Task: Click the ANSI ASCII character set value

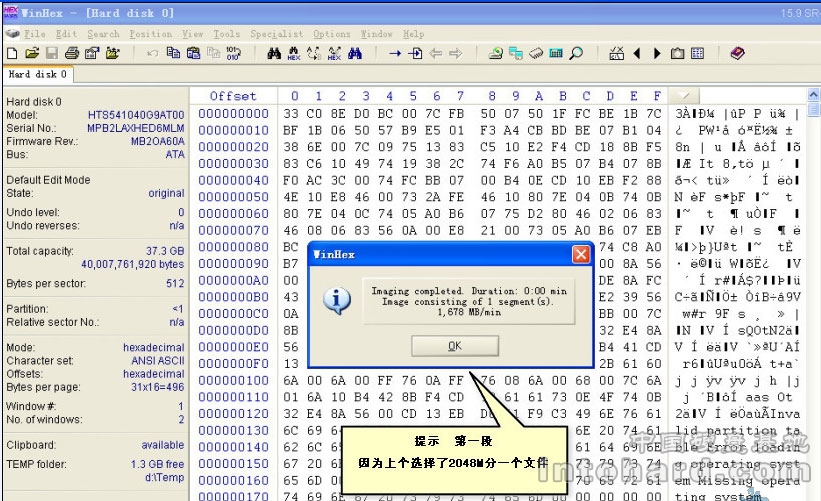Action: (x=158, y=361)
